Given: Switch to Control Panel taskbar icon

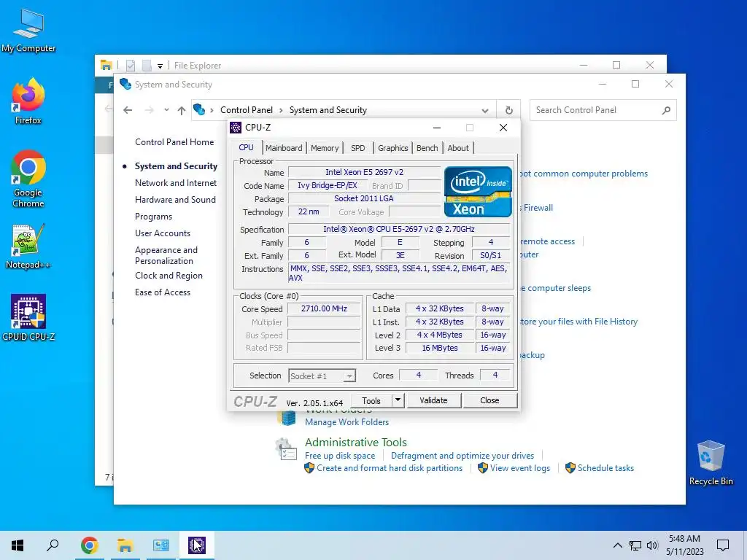Looking at the screenshot, I should tap(161, 545).
